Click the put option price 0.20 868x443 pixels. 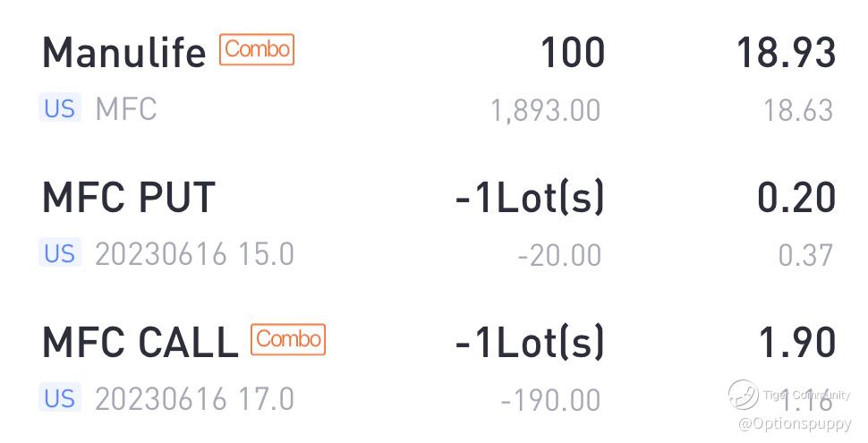tap(796, 198)
